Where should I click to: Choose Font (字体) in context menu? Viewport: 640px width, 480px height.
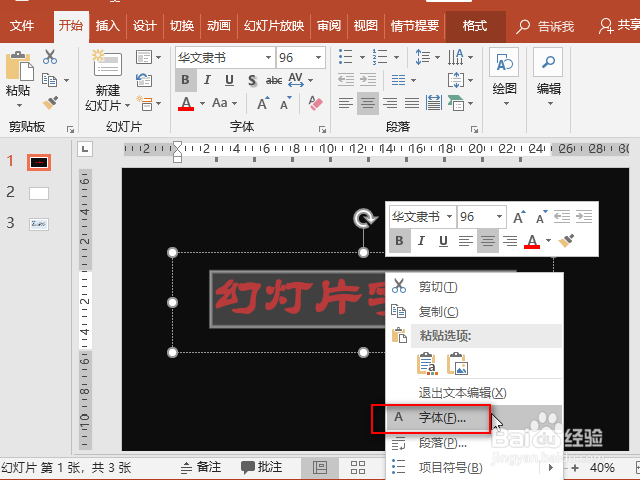click(x=474, y=418)
